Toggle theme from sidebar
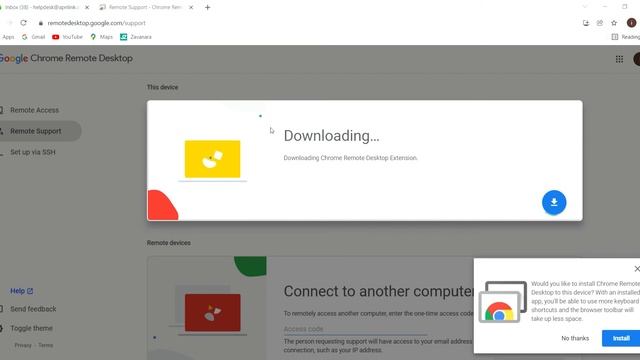640x360 pixels. (31, 328)
